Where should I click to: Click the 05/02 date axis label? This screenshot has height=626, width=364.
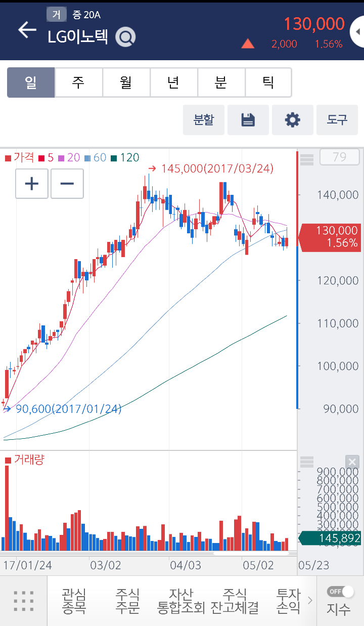258,565
